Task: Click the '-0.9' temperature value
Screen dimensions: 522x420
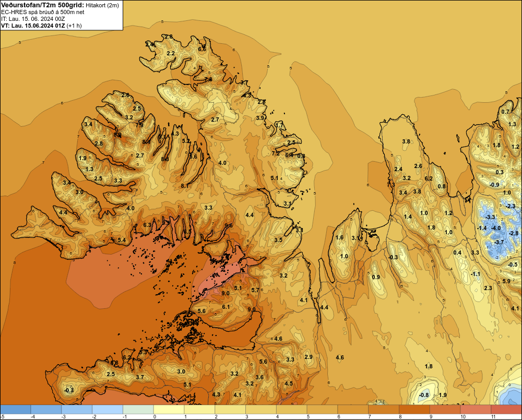Action: coord(494,185)
